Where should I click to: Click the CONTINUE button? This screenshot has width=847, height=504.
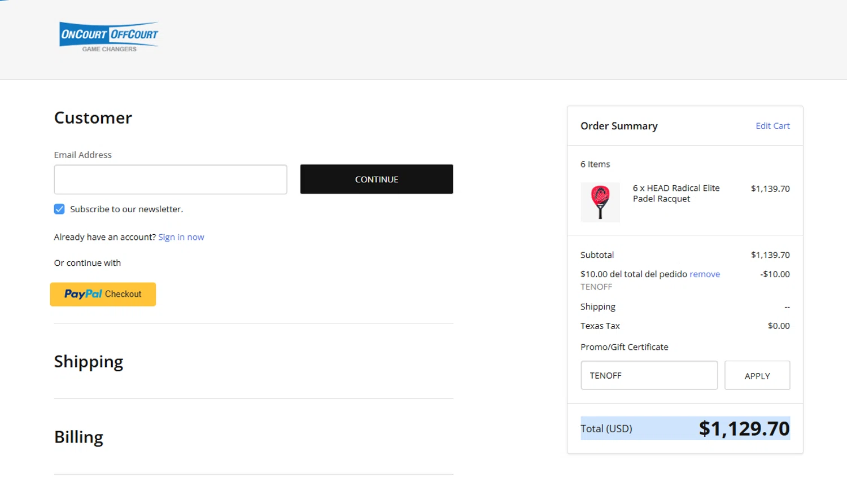(x=377, y=179)
